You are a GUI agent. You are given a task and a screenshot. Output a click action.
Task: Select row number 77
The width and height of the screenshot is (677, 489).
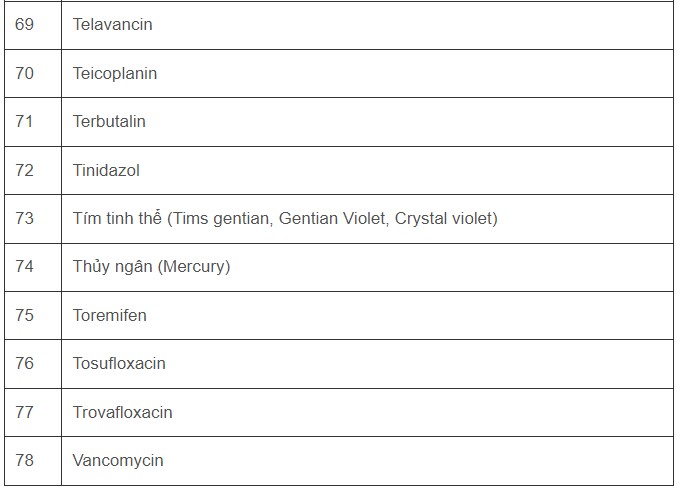pyautogui.click(x=24, y=412)
